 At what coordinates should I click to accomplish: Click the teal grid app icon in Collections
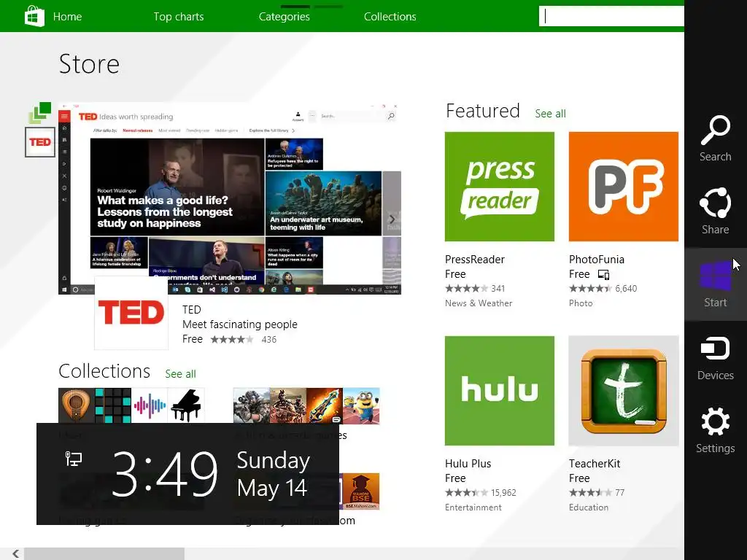[x=113, y=405]
